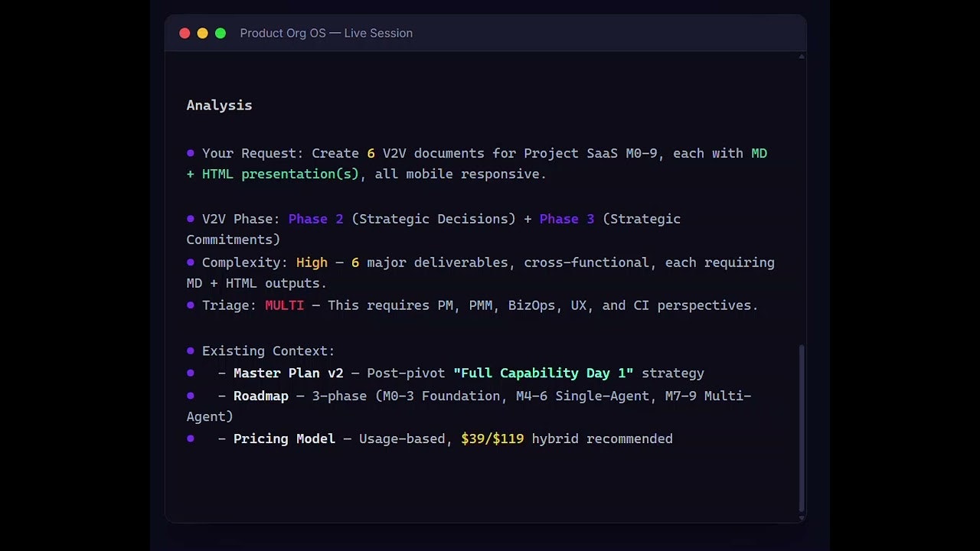Click the small chevron at bottom of scrollbar
980x551 pixels.
802,519
